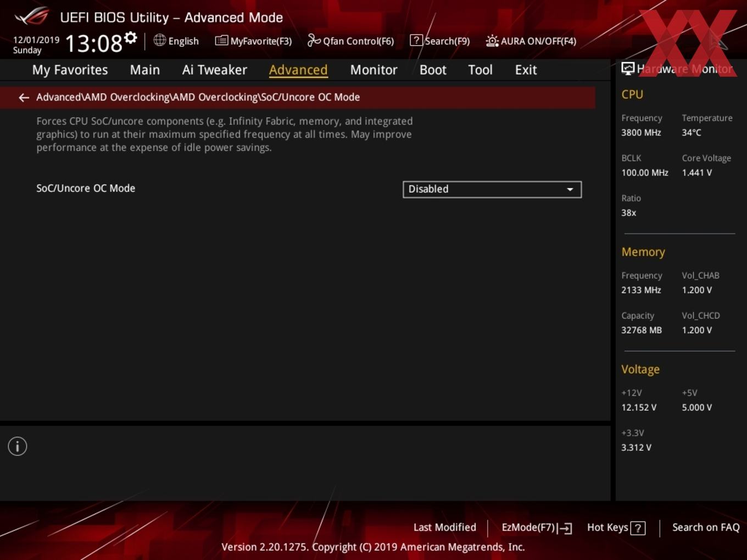Open Qfan Control(F6)
The width and height of the screenshot is (747, 560).
pos(350,41)
